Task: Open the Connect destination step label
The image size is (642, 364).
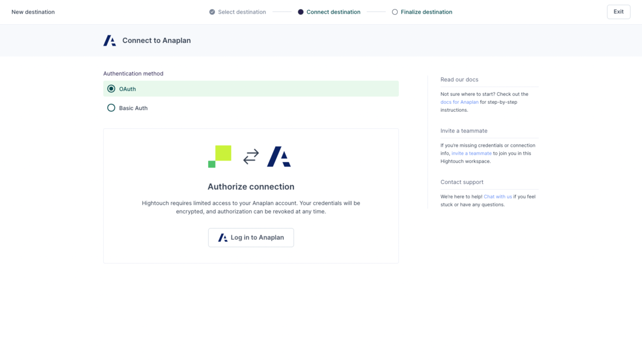Action: pos(333,12)
